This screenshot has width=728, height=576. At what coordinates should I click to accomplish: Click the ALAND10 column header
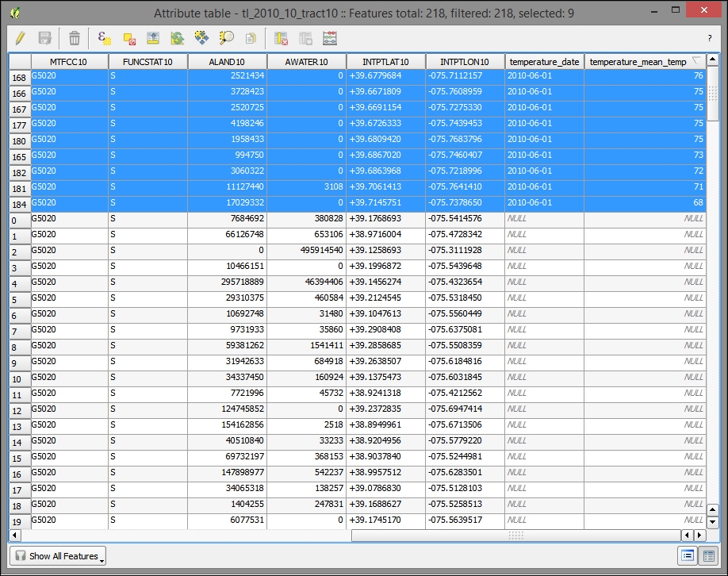click(x=227, y=61)
